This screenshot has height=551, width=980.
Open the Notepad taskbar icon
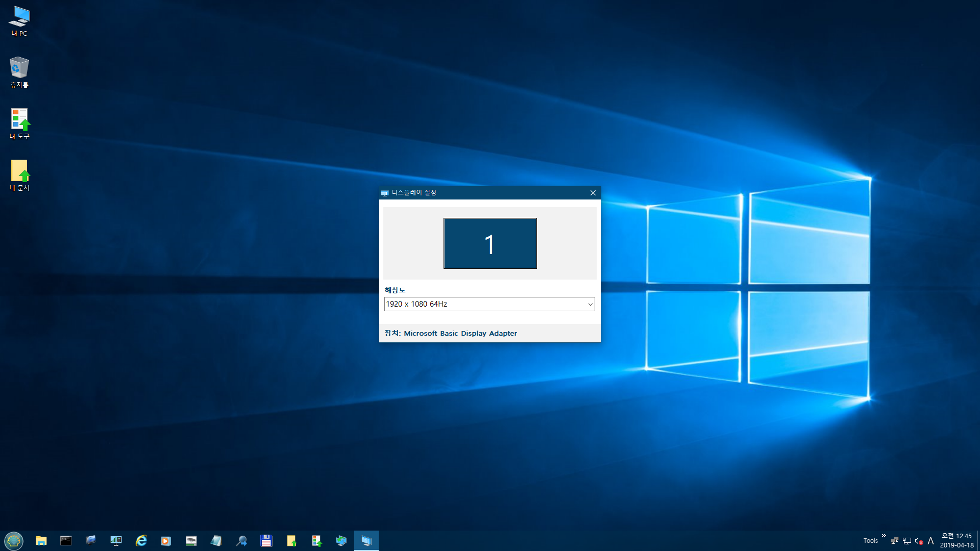[x=216, y=541]
